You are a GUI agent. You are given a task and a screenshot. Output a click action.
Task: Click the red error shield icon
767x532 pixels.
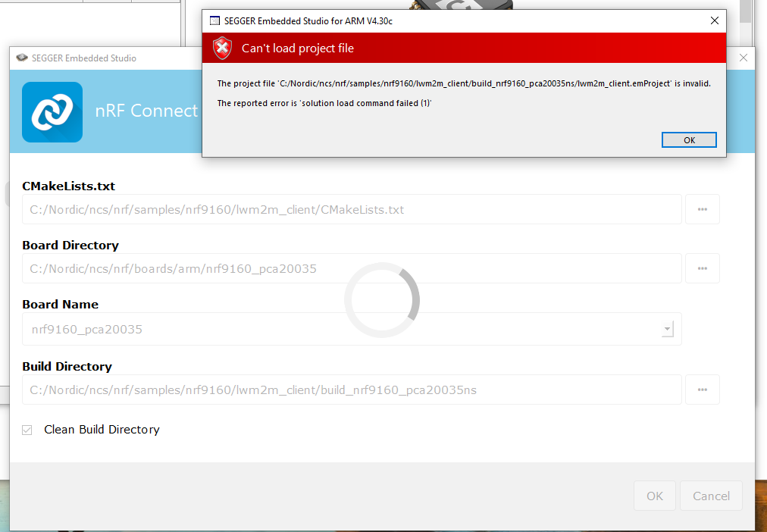click(222, 48)
